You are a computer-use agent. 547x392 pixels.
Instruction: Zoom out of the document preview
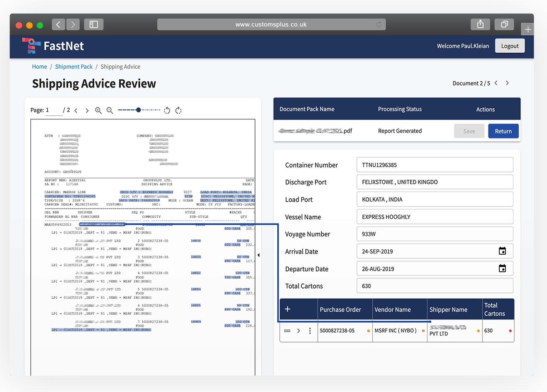(110, 110)
